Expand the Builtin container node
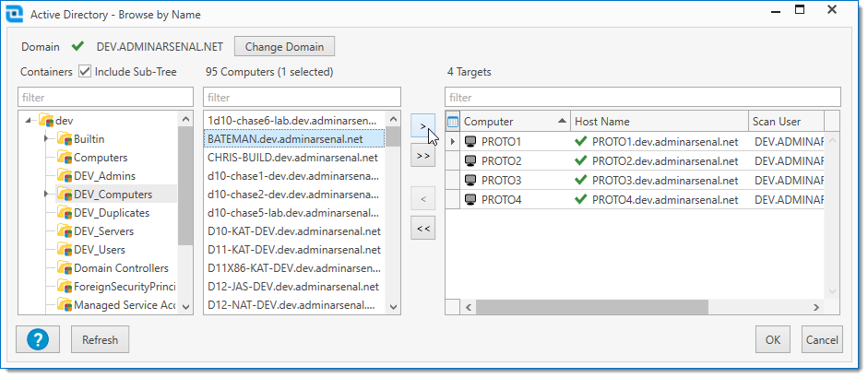 pyautogui.click(x=46, y=139)
